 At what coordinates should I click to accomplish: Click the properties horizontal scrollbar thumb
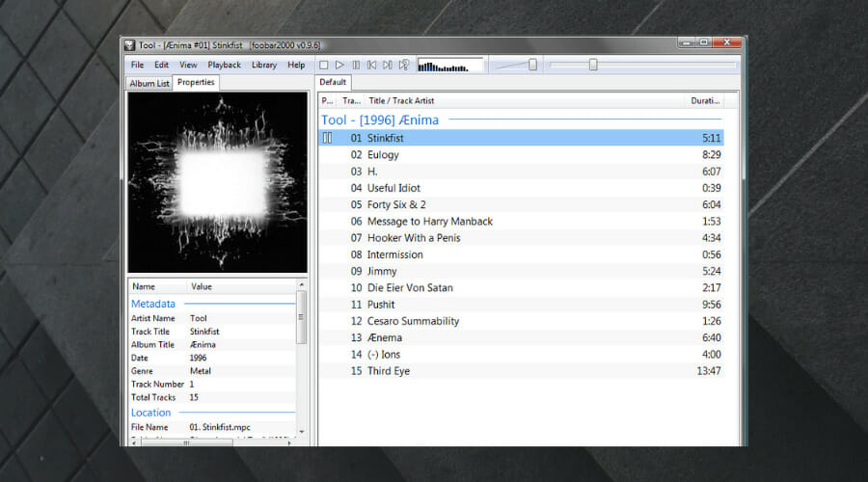pos(186,442)
